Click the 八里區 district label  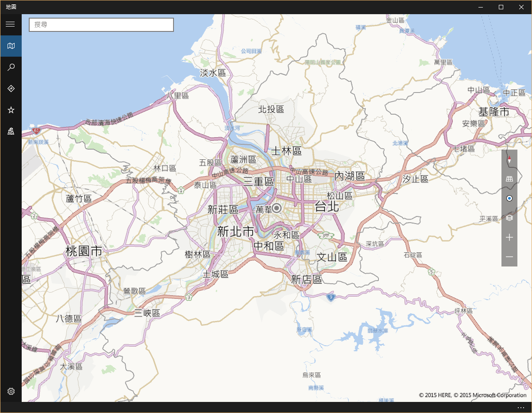pyautogui.click(x=178, y=95)
